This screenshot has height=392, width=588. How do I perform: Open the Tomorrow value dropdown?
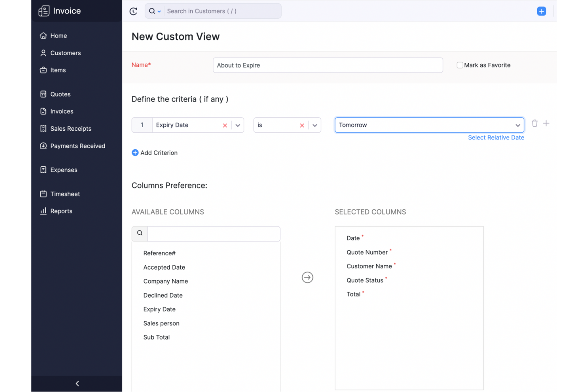(429, 125)
